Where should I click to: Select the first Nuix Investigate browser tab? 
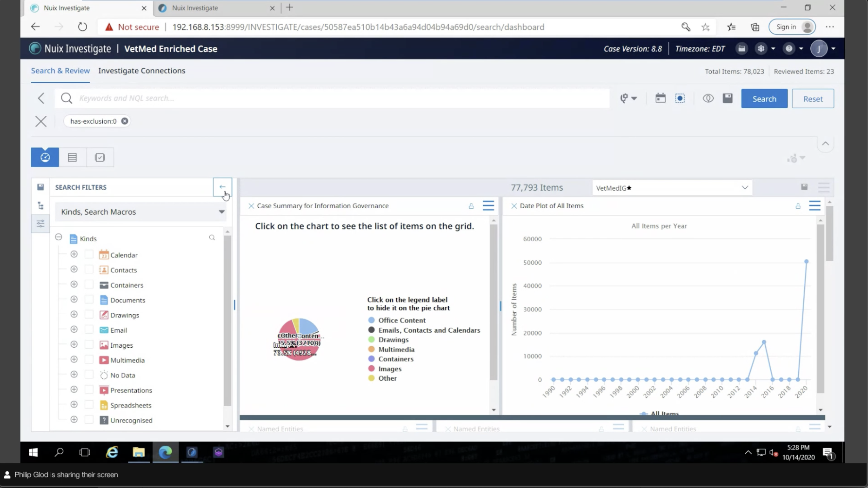point(88,8)
